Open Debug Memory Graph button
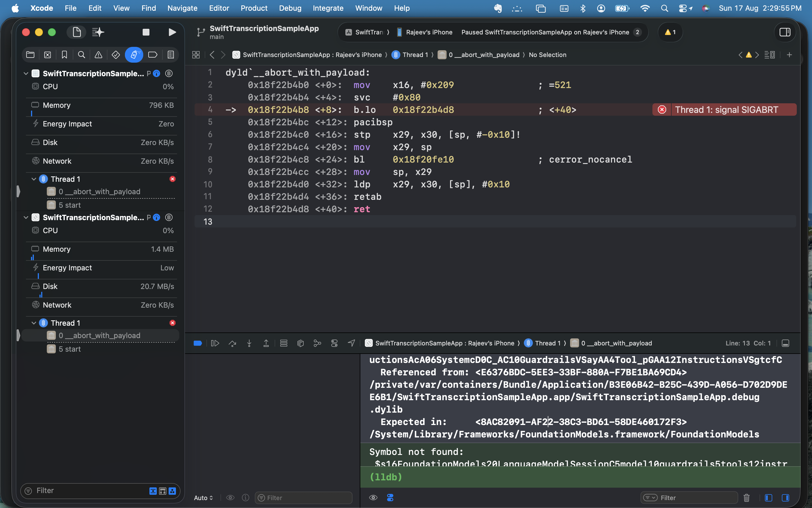Image resolution: width=812 pixels, height=508 pixels. (x=317, y=343)
